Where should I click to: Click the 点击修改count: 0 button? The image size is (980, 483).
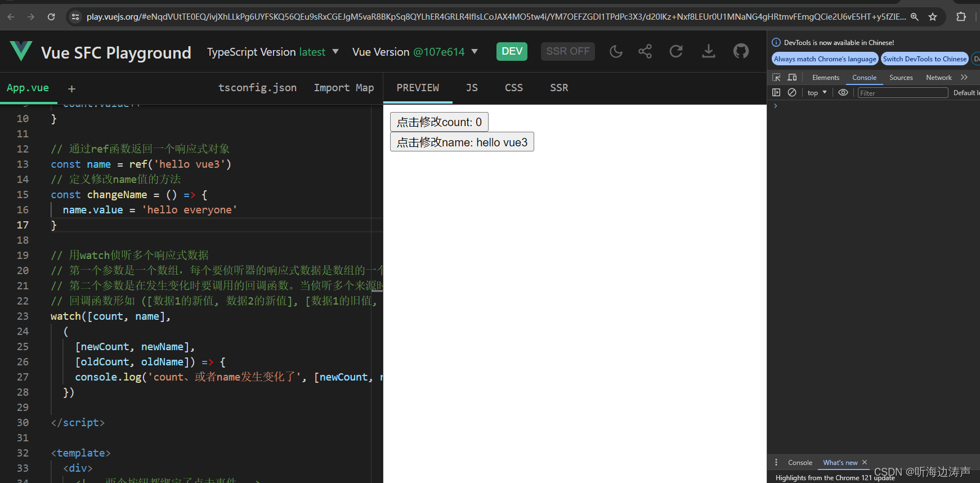pyautogui.click(x=439, y=122)
